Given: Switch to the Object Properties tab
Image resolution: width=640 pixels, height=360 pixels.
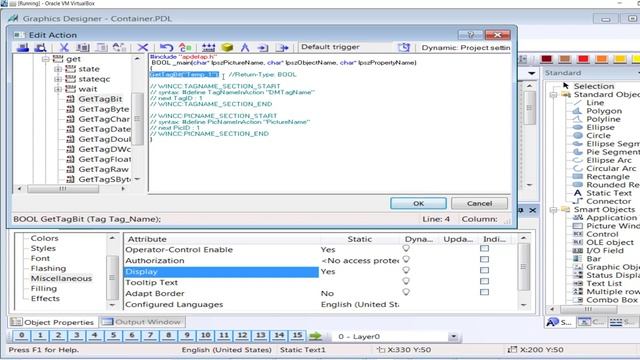Looking at the screenshot, I should [53, 322].
